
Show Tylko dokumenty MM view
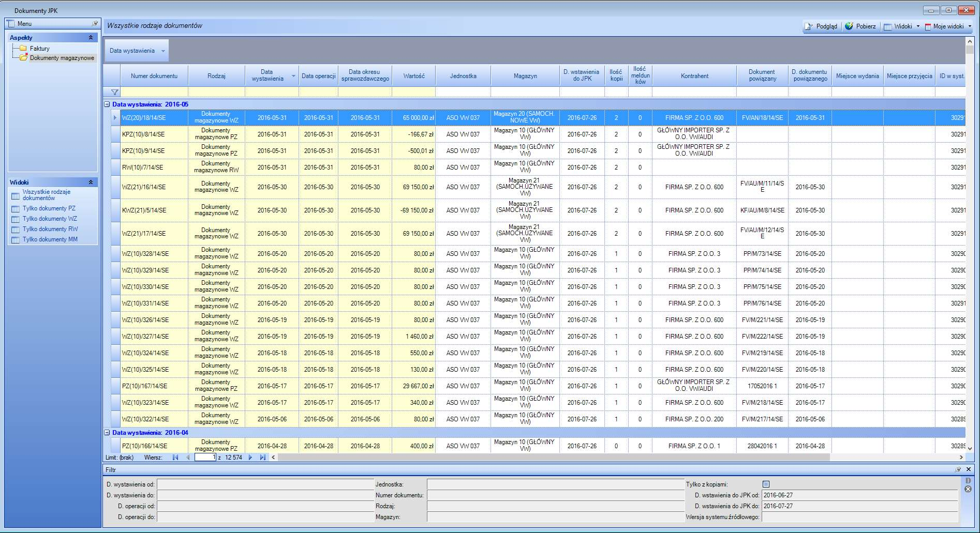pos(50,239)
